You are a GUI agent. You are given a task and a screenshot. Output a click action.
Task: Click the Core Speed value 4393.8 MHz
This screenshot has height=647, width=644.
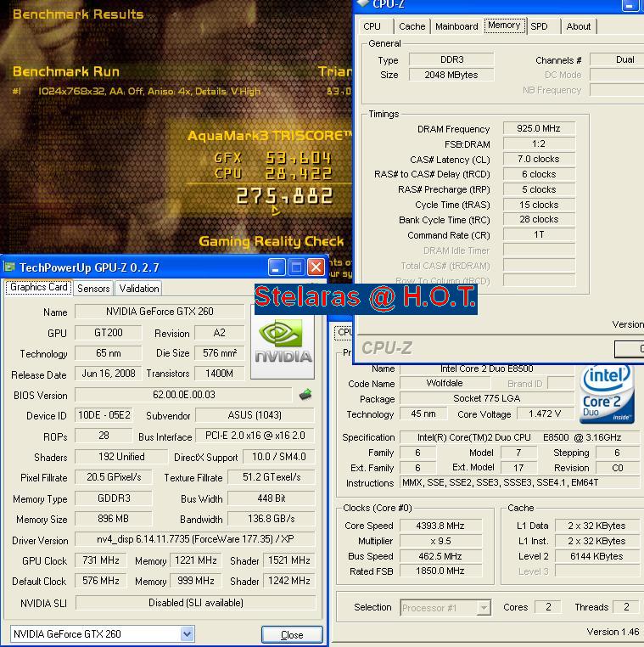click(x=440, y=526)
